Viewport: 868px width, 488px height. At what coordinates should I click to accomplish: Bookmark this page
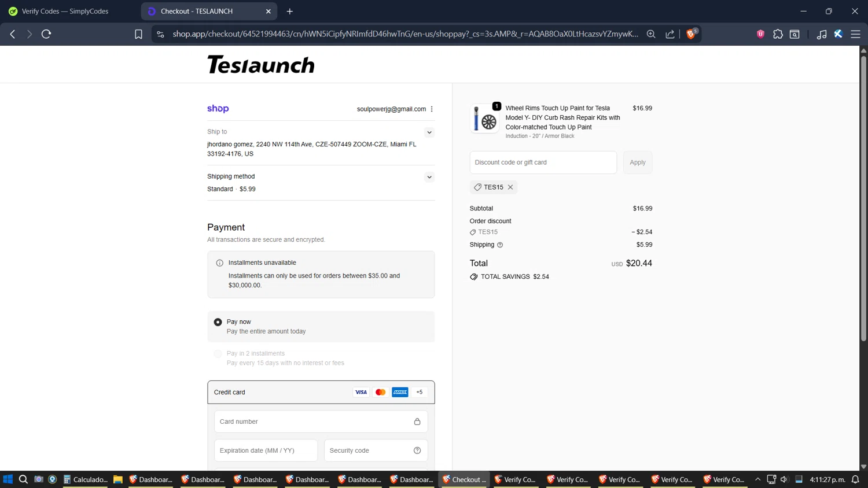[138, 34]
